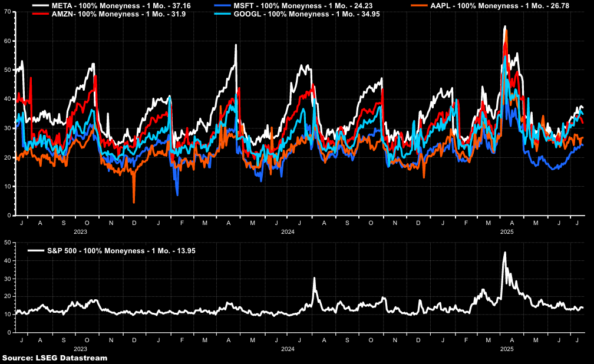The width and height of the screenshot is (594, 364).
Task: Click the MSFT 100% Moneyness legend label
Action: 303,6
